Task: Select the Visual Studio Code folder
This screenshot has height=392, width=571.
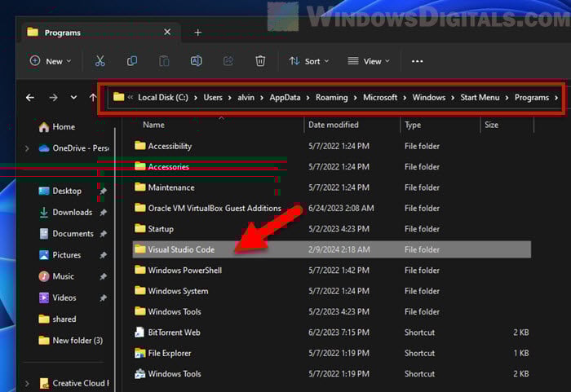Action: (x=331, y=249)
